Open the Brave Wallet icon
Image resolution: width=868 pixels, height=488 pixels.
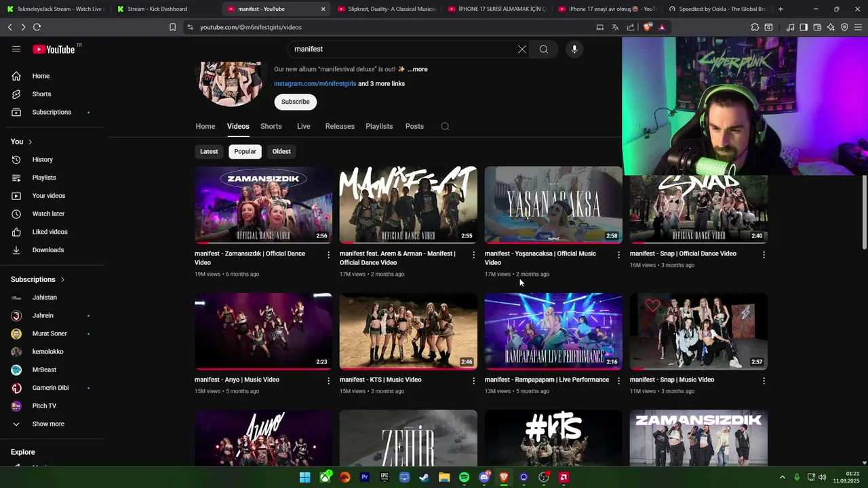point(817,27)
